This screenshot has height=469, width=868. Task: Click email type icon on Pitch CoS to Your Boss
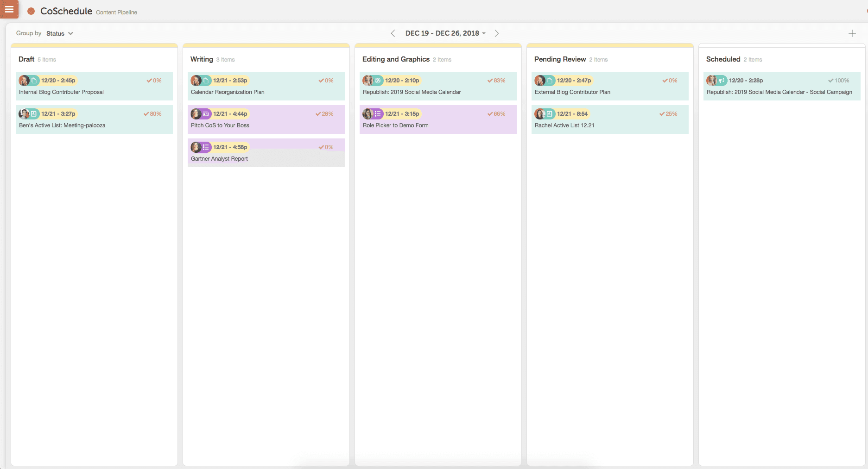point(206,114)
